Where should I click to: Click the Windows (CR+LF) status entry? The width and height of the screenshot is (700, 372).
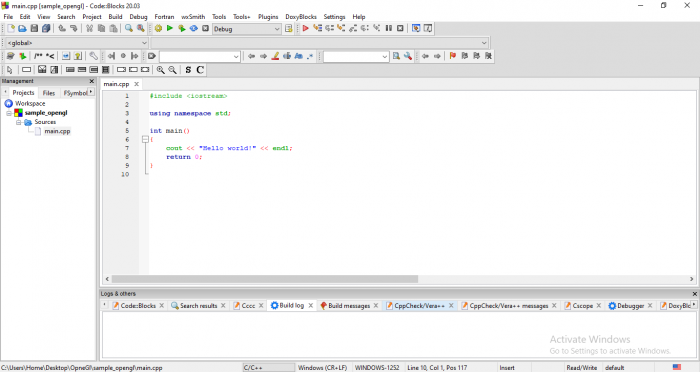[322, 368]
